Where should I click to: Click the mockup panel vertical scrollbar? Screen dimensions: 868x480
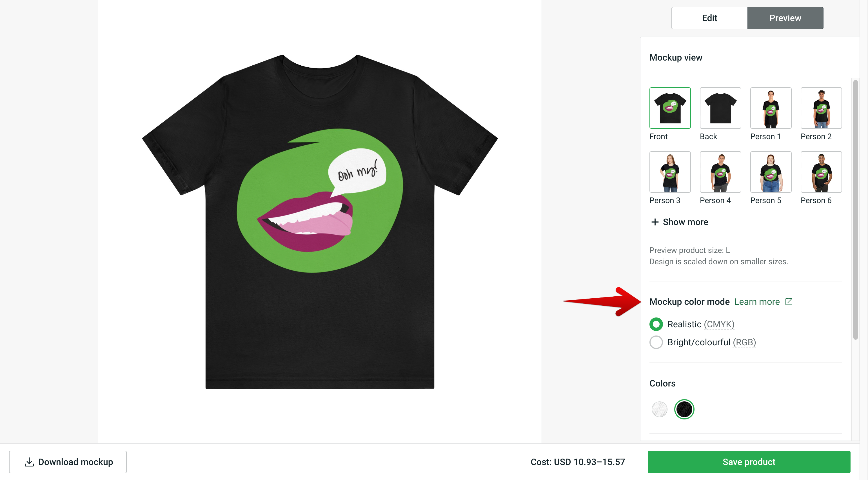pos(855,209)
